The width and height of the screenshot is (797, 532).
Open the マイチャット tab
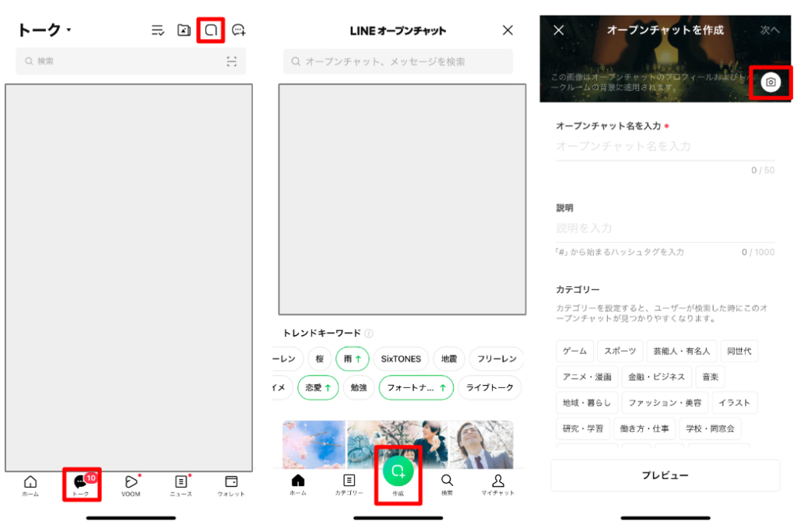click(498, 485)
